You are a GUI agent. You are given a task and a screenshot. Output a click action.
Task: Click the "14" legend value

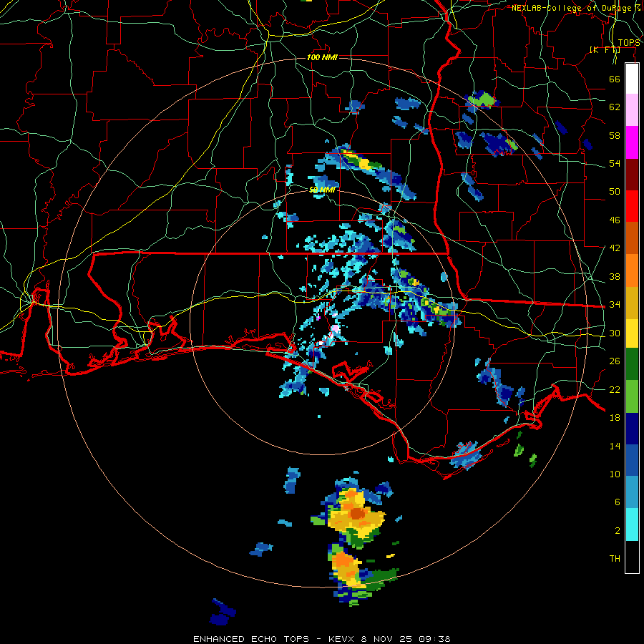pos(615,446)
